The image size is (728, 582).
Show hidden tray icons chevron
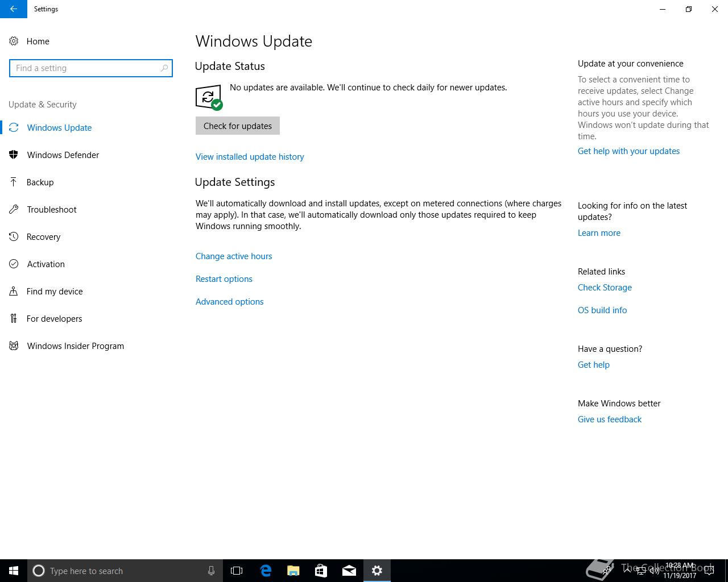coord(626,571)
